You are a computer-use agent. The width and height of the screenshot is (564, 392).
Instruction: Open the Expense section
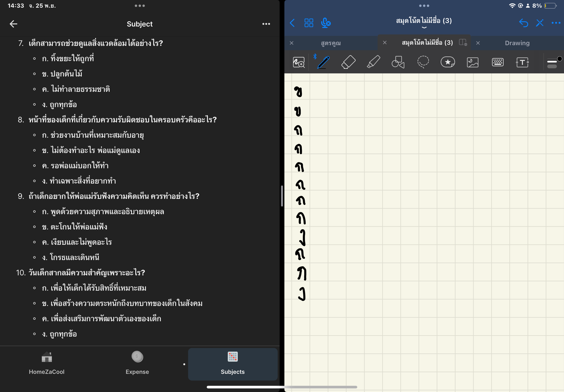click(x=137, y=364)
